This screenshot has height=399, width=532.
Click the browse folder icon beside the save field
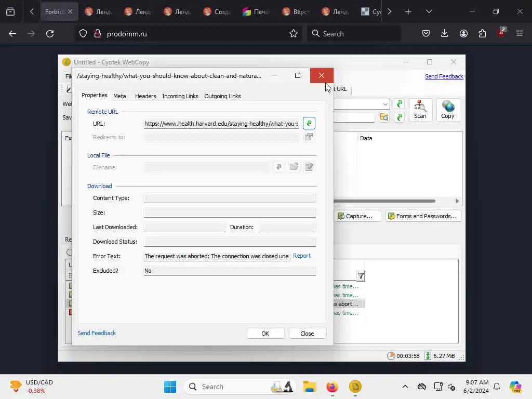384,117
